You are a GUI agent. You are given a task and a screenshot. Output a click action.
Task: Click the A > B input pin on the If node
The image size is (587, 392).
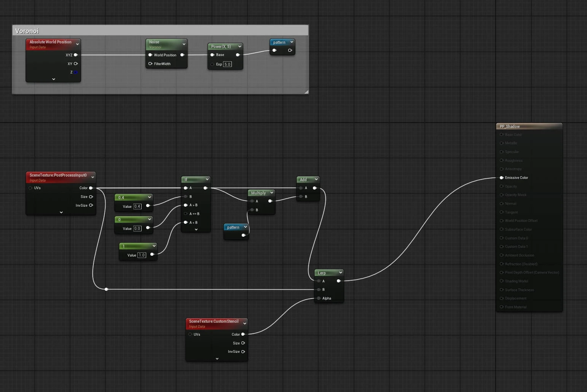tap(185, 205)
